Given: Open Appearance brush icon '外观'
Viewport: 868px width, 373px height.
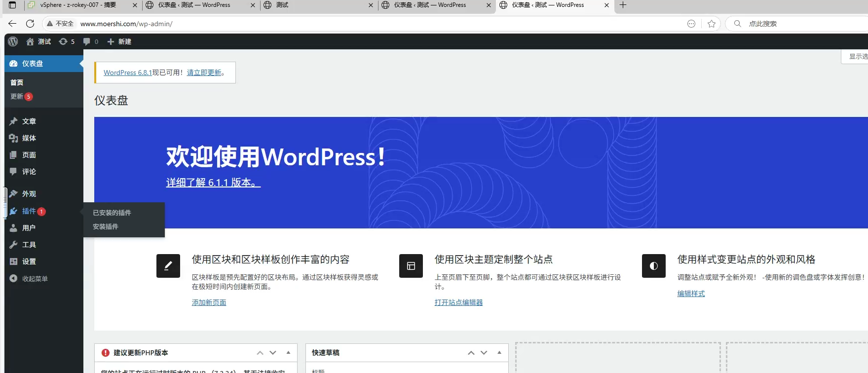Looking at the screenshot, I should (x=13, y=194).
